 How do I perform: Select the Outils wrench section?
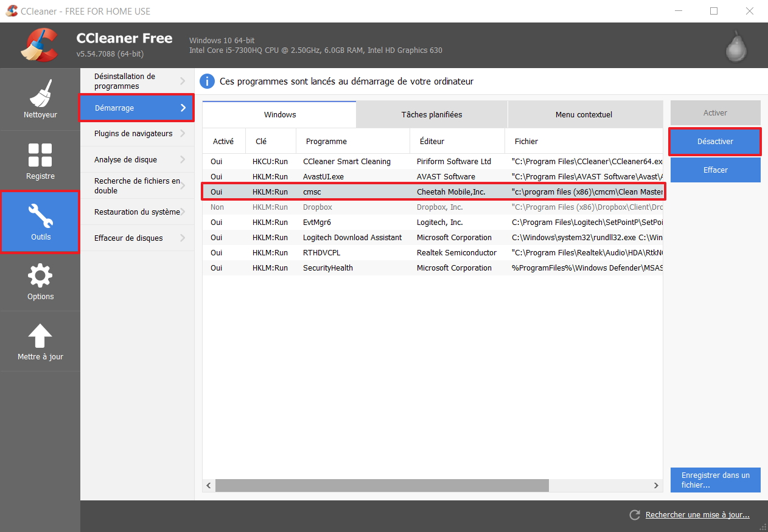tap(40, 221)
